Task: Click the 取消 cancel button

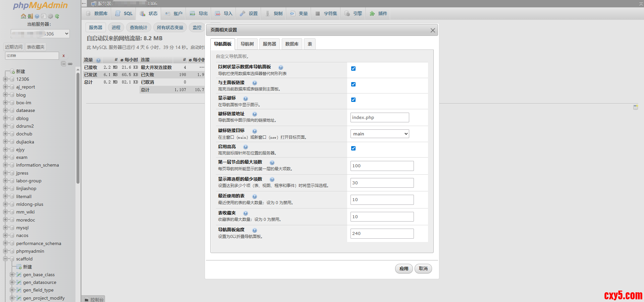Action: (x=423, y=268)
